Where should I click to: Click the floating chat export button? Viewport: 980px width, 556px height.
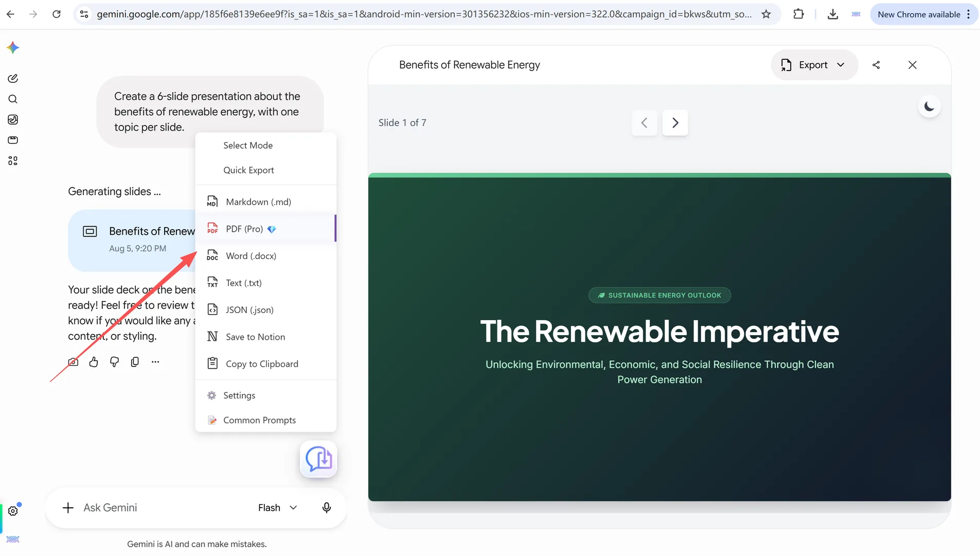click(x=318, y=459)
